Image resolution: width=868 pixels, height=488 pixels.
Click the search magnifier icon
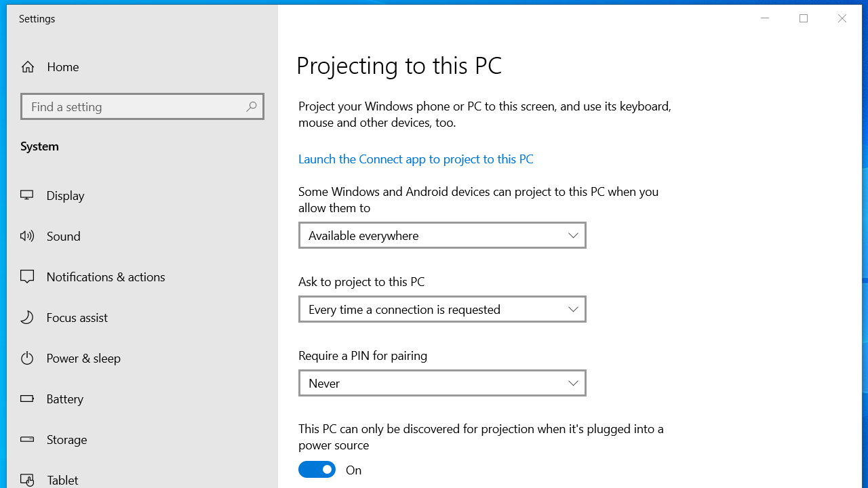coord(251,106)
